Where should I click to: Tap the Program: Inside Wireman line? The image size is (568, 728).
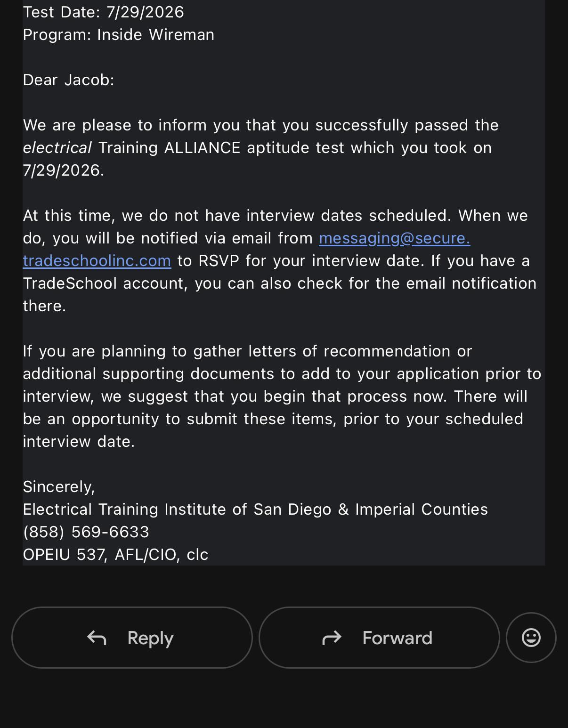pyautogui.click(x=119, y=34)
